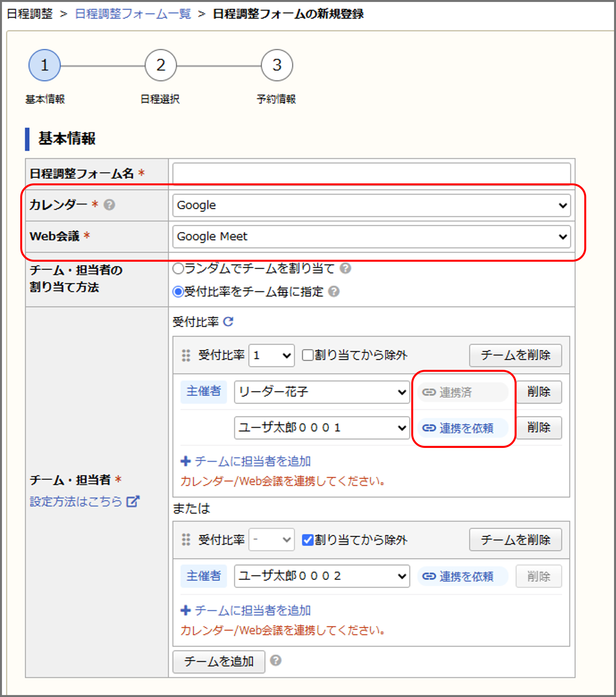Open the disabled 受付比率 dropdown showing dash
The height and width of the screenshot is (697, 616).
coord(272,540)
